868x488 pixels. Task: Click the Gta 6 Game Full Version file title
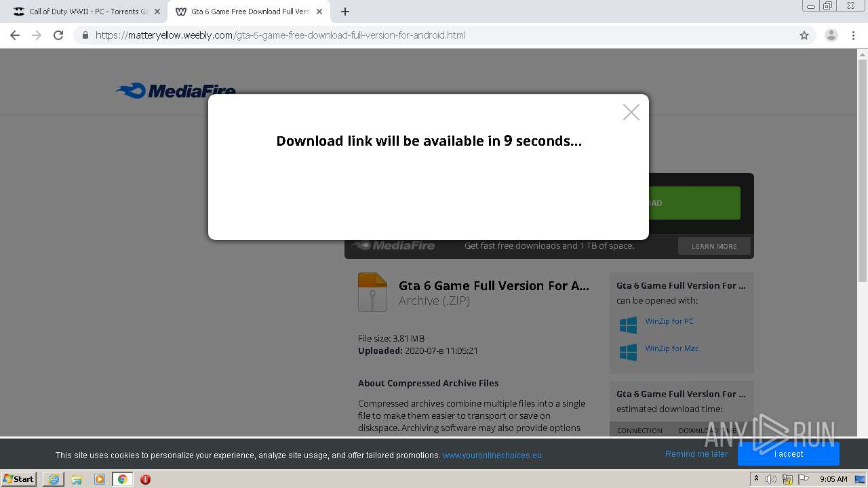[494, 285]
